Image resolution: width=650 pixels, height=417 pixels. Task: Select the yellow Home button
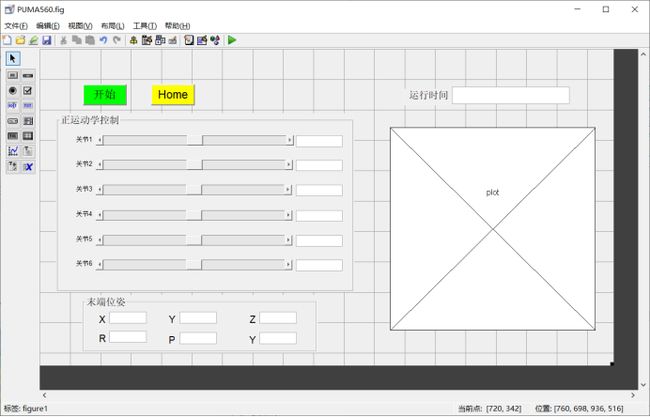(173, 95)
